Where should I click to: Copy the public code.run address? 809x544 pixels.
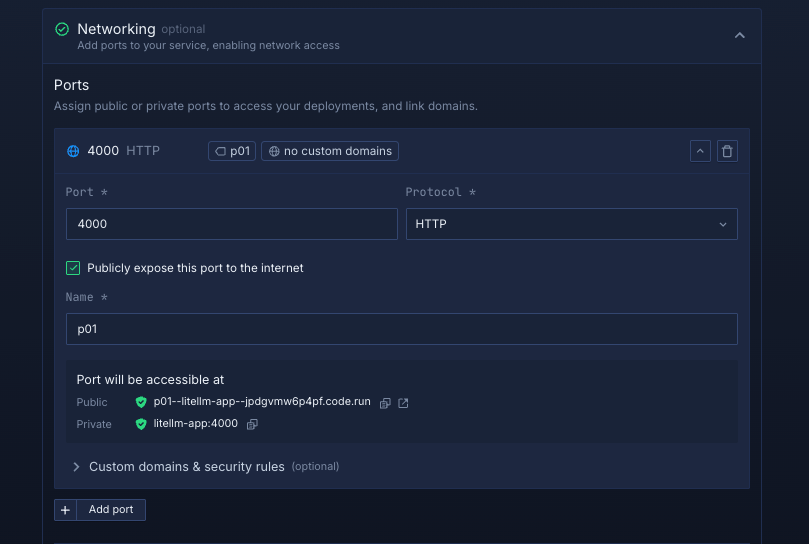coord(385,403)
